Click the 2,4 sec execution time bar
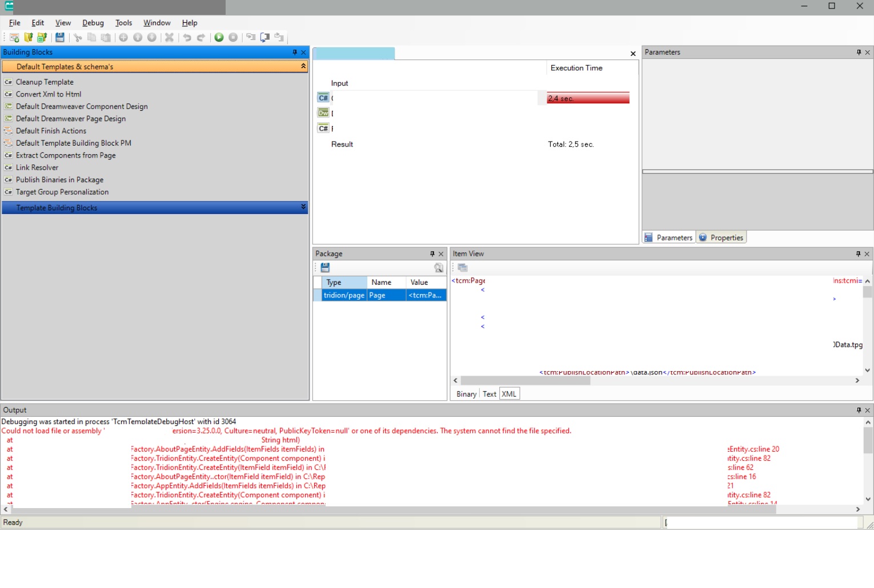This screenshot has width=874, height=588. tap(588, 98)
